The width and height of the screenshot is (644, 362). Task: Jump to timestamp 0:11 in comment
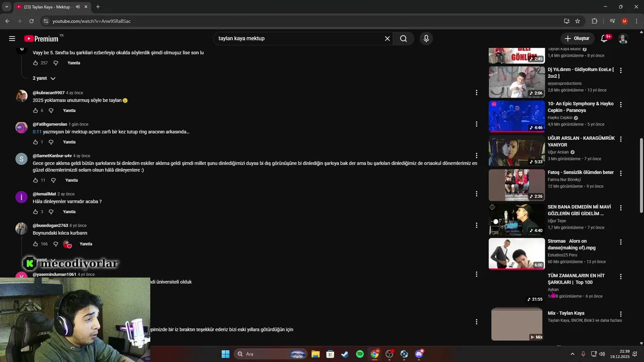point(37,132)
